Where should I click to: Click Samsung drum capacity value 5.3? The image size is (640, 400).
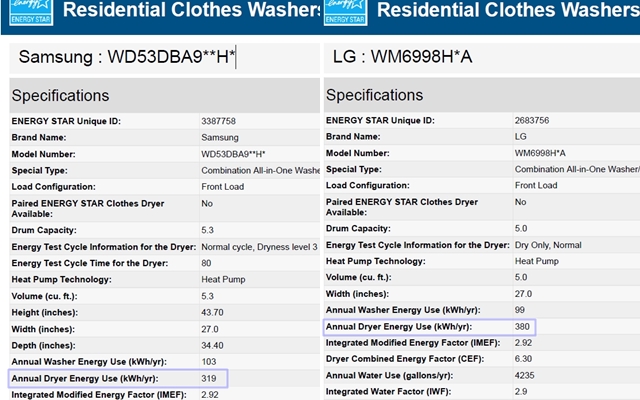pos(207,230)
